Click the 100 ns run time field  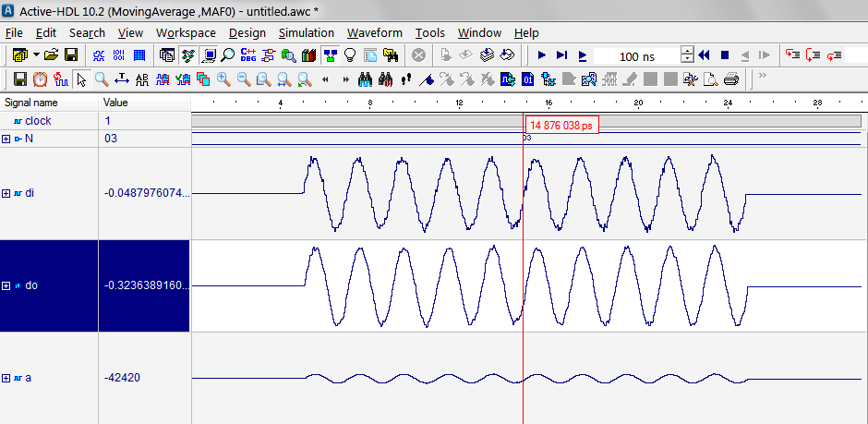point(635,56)
